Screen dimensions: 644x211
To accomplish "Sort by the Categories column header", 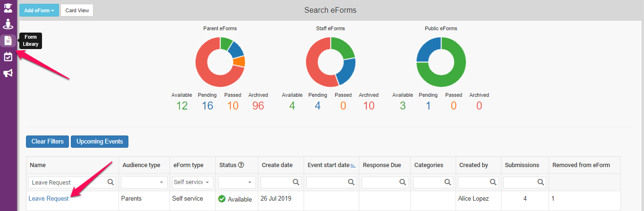I will (429, 165).
